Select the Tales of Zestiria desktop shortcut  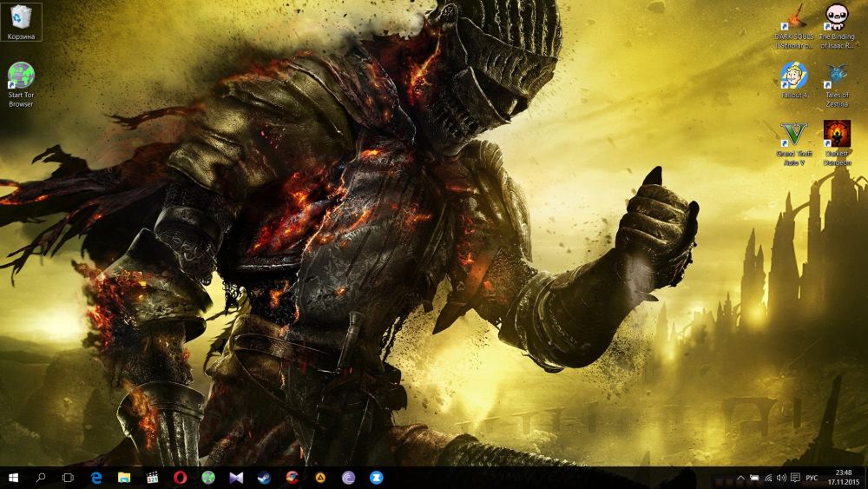(x=837, y=85)
